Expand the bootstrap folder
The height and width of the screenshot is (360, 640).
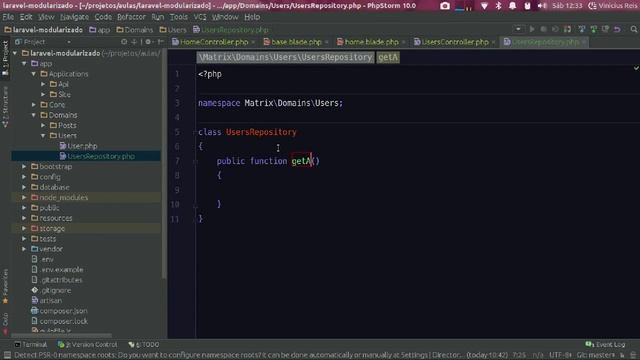pos(24,167)
